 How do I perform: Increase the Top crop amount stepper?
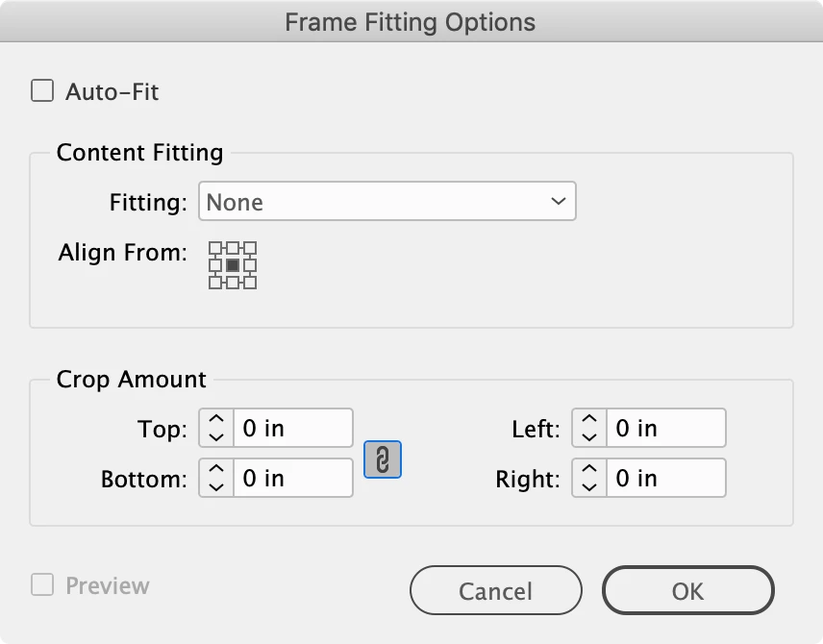click(x=216, y=420)
